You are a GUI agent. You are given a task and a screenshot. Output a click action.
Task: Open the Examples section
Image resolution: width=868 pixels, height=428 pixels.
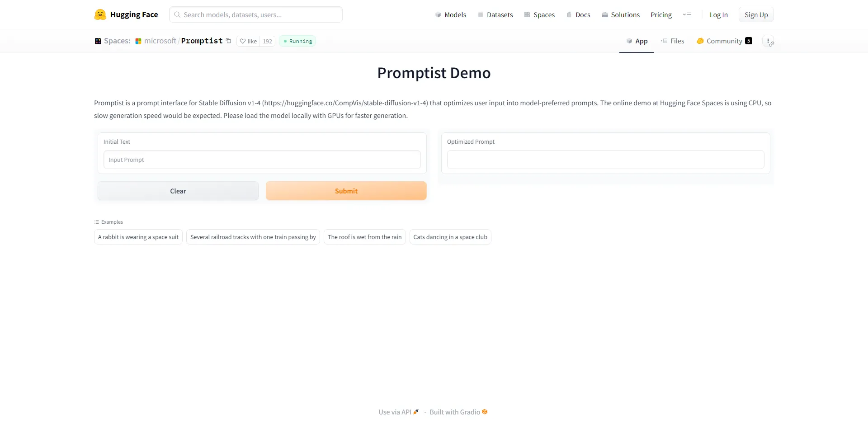pos(108,221)
